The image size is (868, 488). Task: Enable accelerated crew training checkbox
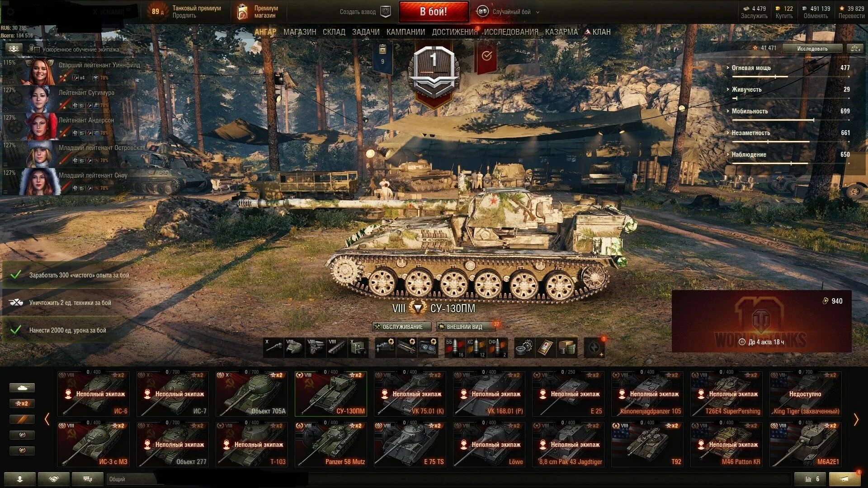click(37, 49)
